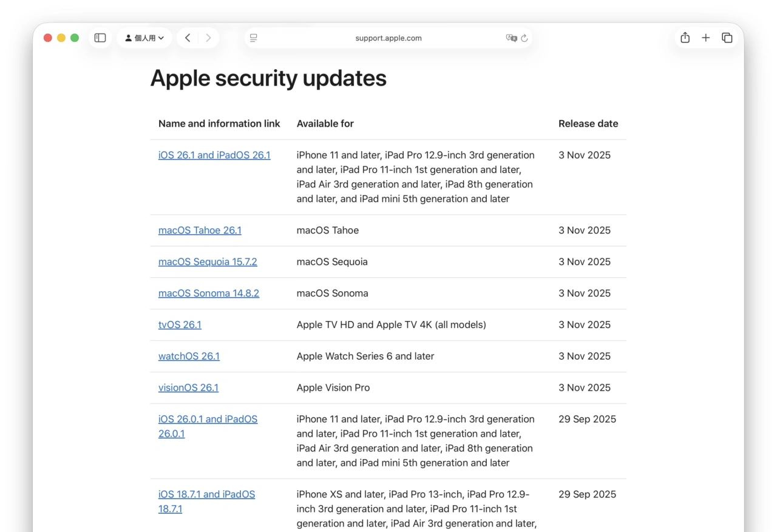Open the macOS Sequoia 15.7.2 link
777x532 pixels.
[x=208, y=261]
